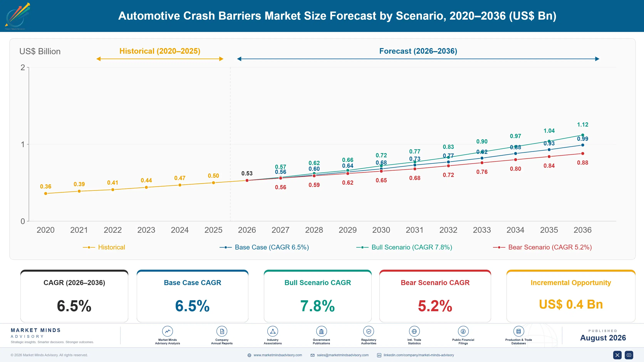Click the Intl. Trade Statistics globe icon

414,331
